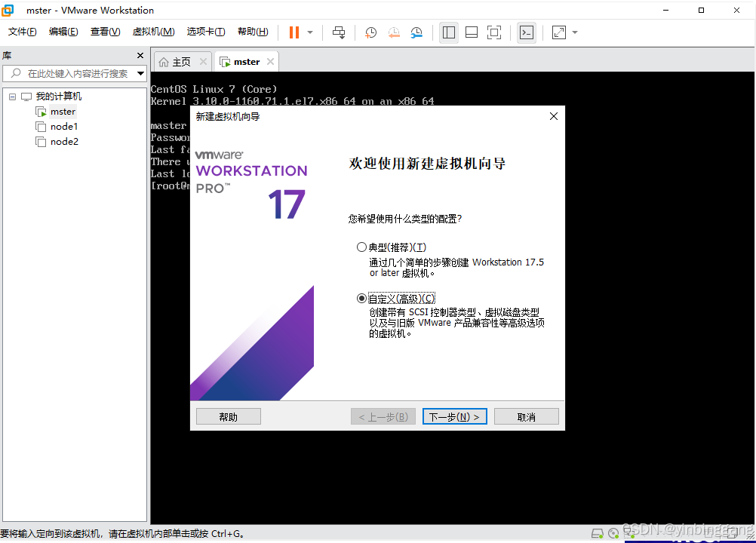Screen dimensions: 756x543
Task: Open the console view toolbar icon
Action: (x=527, y=32)
